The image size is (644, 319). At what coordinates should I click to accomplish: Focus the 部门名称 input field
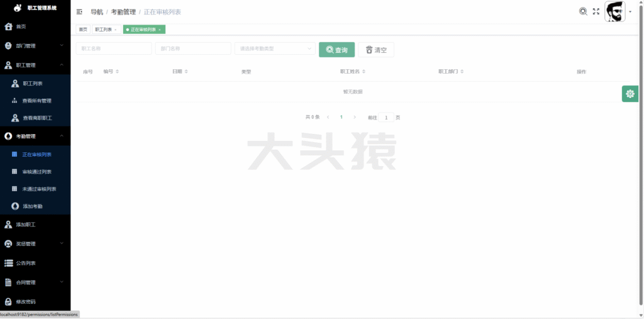[193, 48]
